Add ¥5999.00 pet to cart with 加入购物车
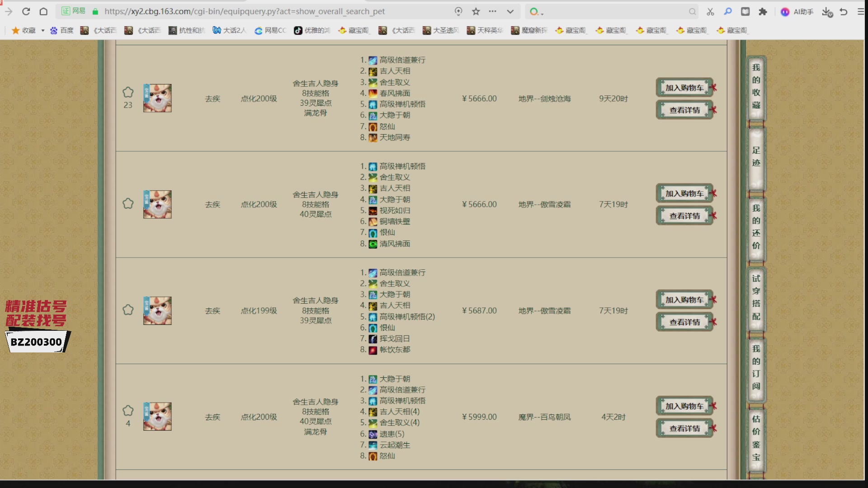The height and width of the screenshot is (488, 868). tap(684, 406)
